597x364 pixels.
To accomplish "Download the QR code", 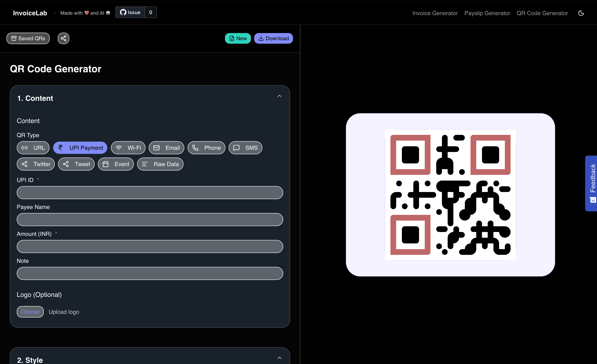I will point(273,39).
